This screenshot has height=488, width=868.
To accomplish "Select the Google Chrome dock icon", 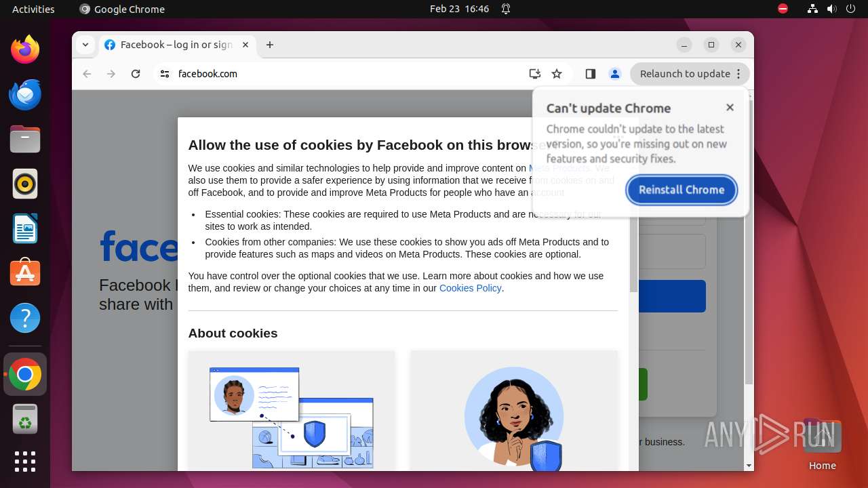I will tap(25, 374).
